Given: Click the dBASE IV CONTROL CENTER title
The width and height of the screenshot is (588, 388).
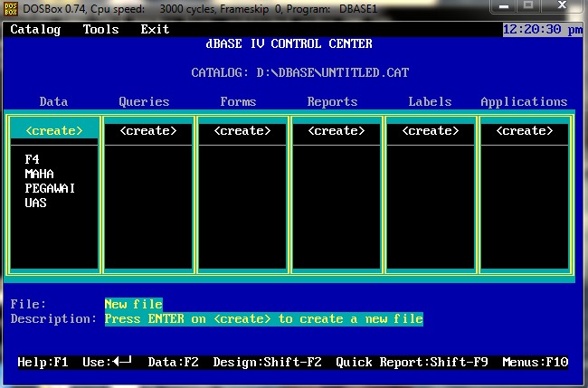Looking at the screenshot, I should 289,43.
